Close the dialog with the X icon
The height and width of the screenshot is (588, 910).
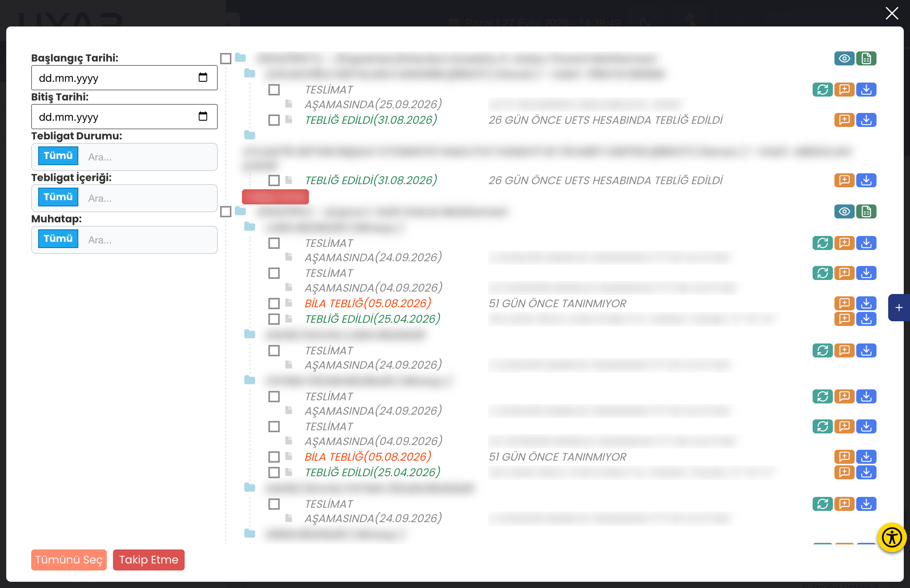tap(892, 13)
